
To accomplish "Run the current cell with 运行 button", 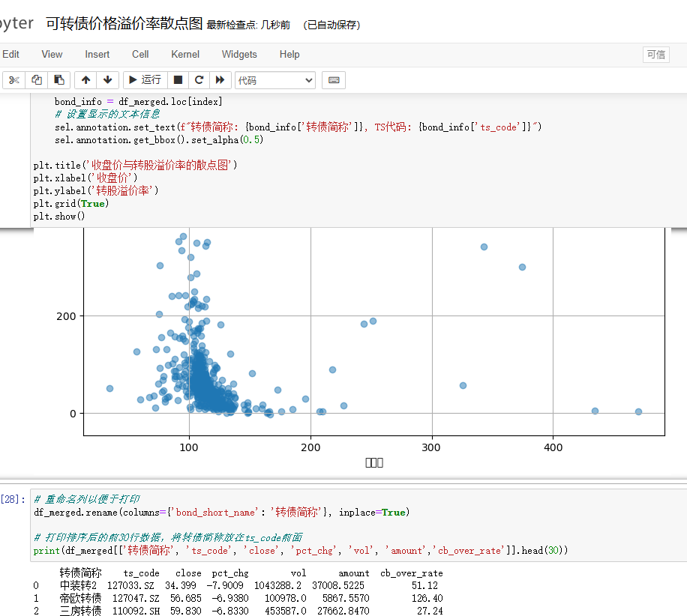I will [x=145, y=80].
